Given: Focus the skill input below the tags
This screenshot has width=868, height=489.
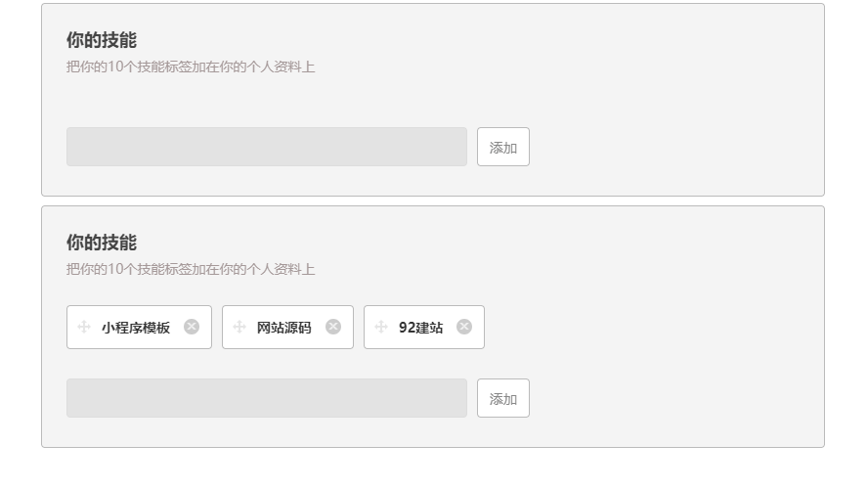Looking at the screenshot, I should (267, 398).
